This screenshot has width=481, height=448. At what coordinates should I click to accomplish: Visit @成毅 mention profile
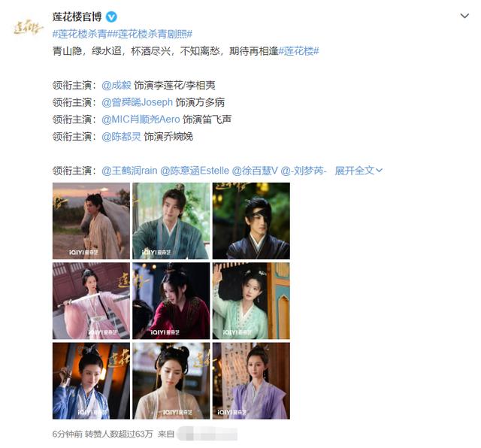coord(116,85)
